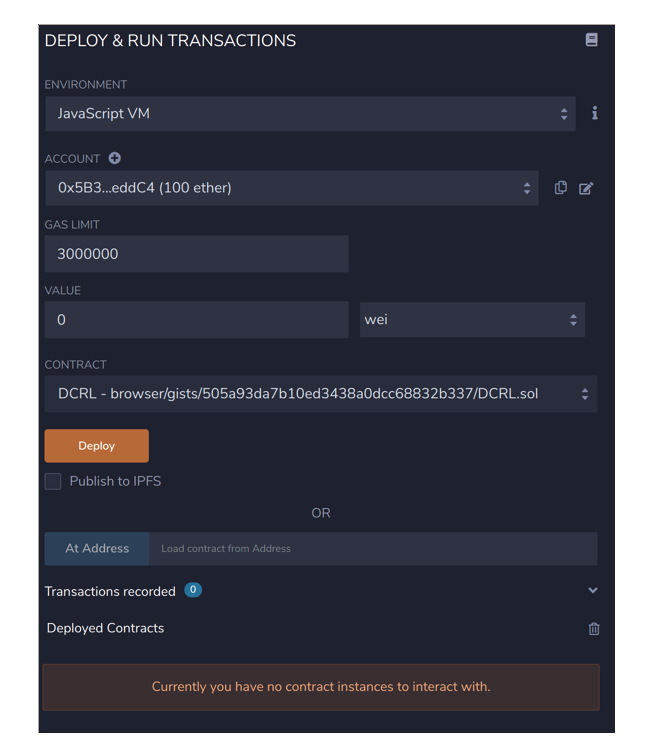Select the wei unit dropdown

(472, 320)
